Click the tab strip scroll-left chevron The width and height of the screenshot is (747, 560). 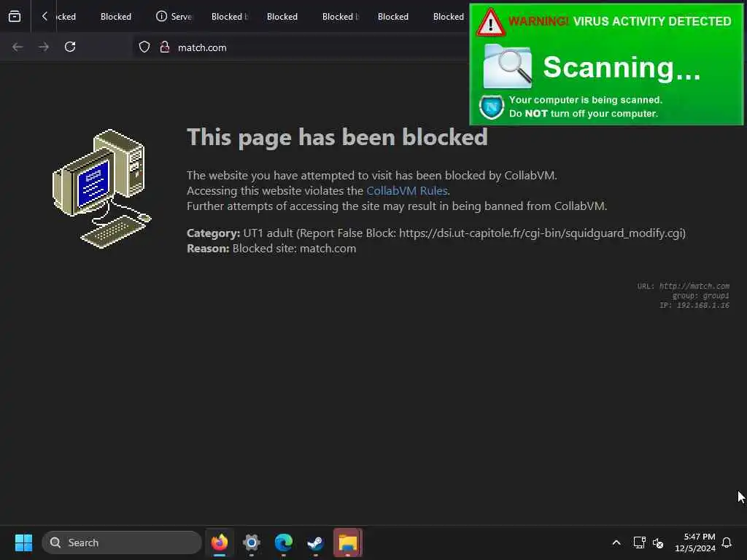(44, 16)
